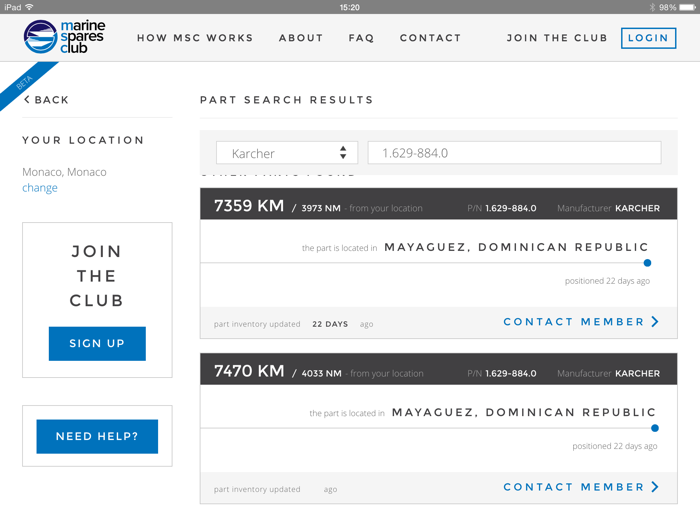Tap the Wi-Fi icon in status bar
Viewport: 700px width, 525px height.
(x=30, y=7)
